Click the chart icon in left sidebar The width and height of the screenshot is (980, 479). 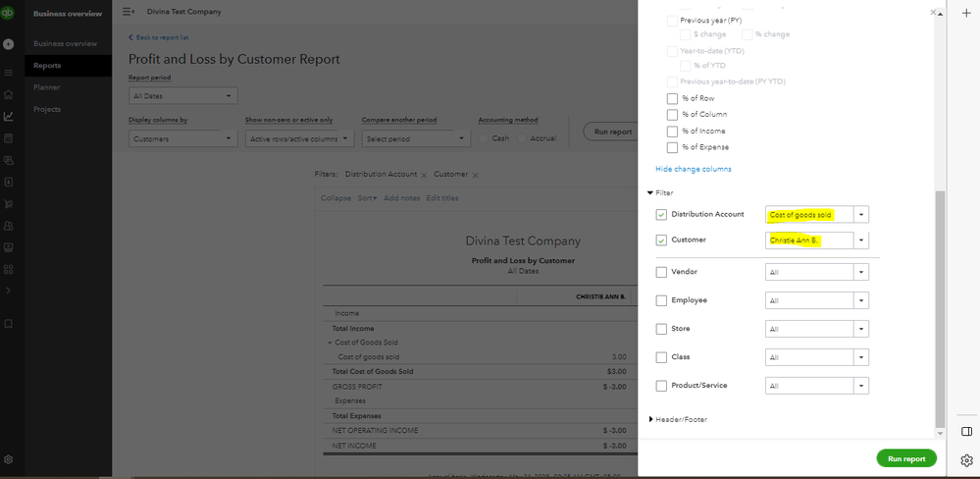(x=9, y=117)
